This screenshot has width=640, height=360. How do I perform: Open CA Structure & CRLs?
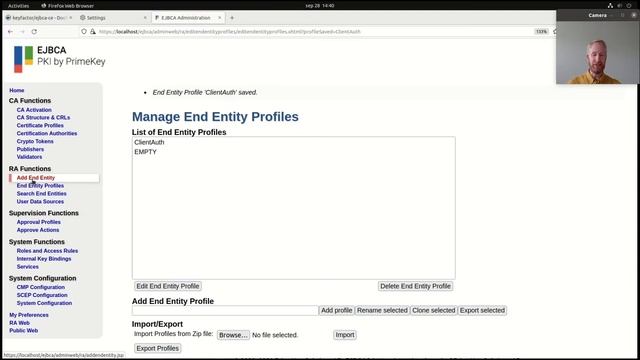(x=43, y=118)
